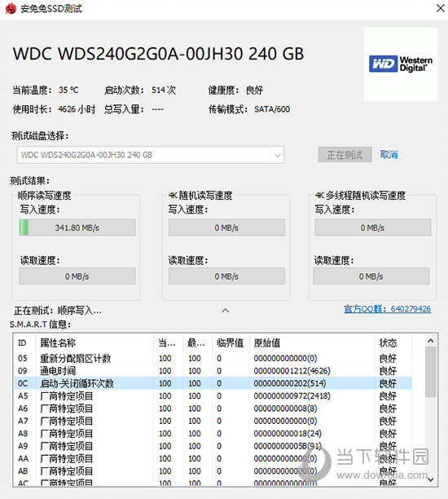448x499 pixels.
Task: Click the 状态 column header
Action: click(393, 342)
